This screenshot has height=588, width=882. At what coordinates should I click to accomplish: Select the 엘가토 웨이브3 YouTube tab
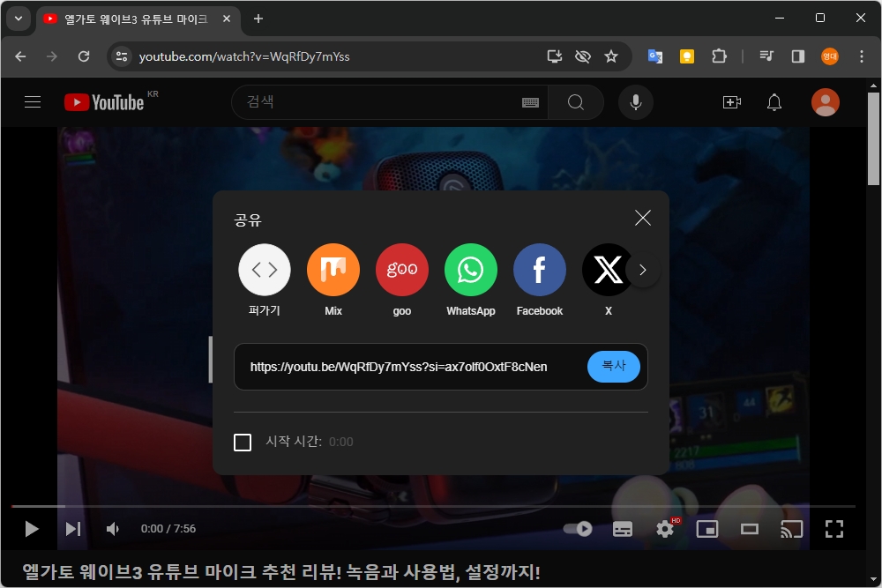(x=137, y=19)
